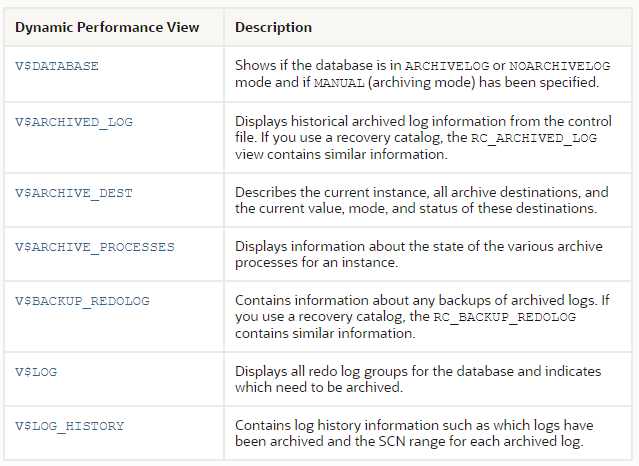Screen dimensions: 639x466
Task: Open the V$BACKUP_REDOLOG view link
Action: pos(82,301)
